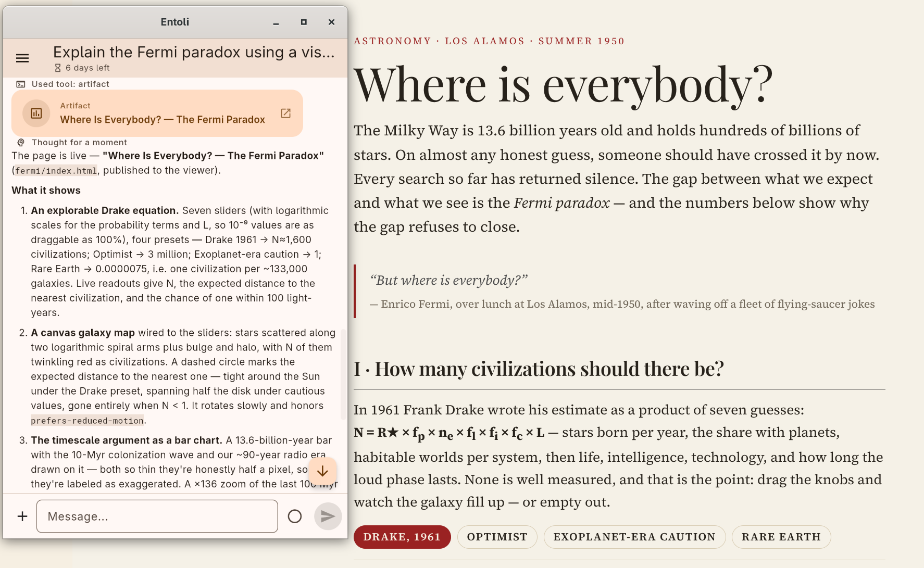
Task: Click the Where is everybody? page headline
Action: 563,85
